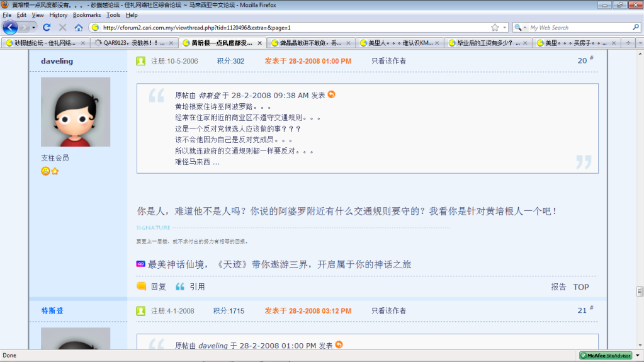The image size is (644, 362).
Task: Open the Bookmarks menu
Action: coord(86,15)
